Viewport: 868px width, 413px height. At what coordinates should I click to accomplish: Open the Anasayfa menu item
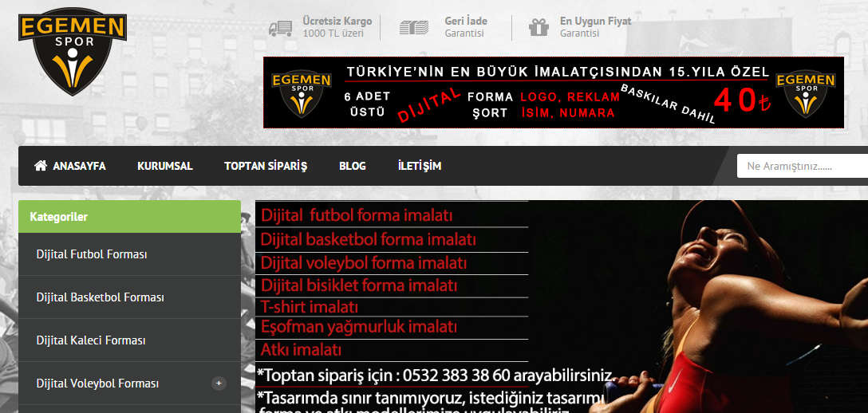(79, 166)
